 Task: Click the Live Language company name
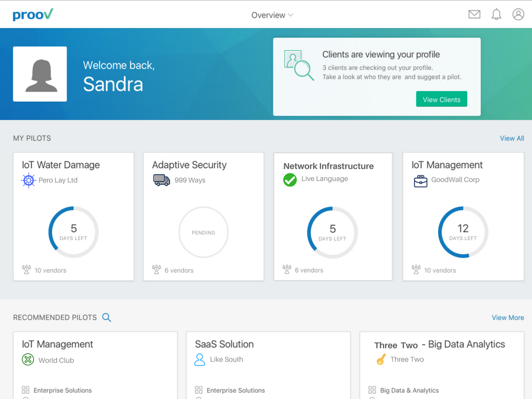tap(325, 179)
